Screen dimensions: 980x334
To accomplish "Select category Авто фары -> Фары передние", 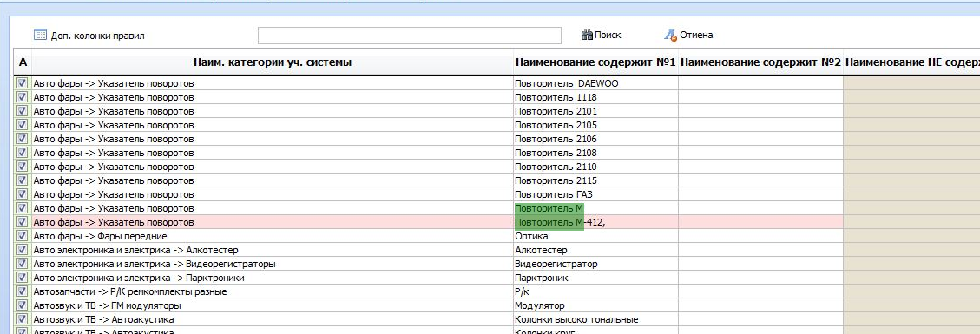I will click(273, 236).
